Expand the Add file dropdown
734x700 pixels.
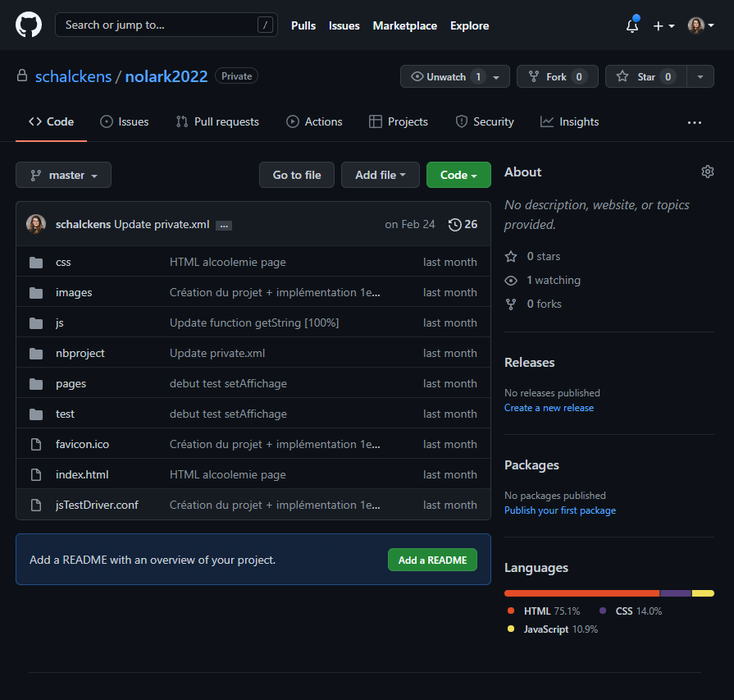[x=380, y=175]
